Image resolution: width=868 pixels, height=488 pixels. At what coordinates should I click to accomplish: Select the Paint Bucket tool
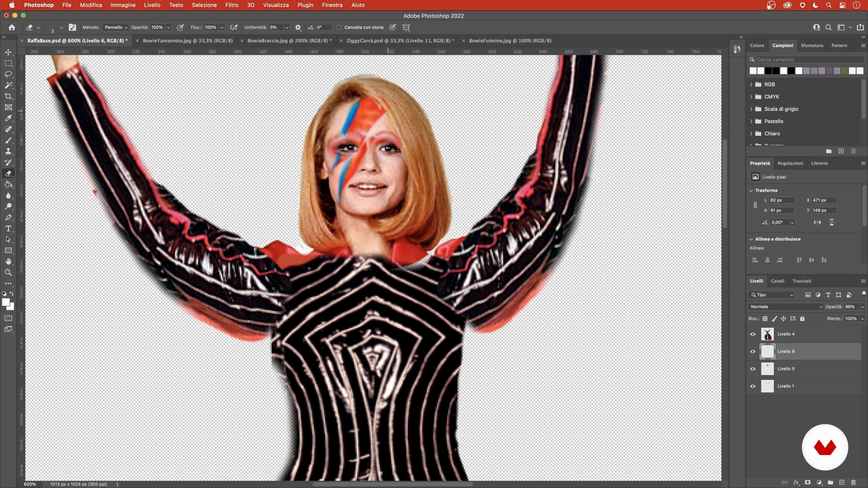click(x=8, y=185)
